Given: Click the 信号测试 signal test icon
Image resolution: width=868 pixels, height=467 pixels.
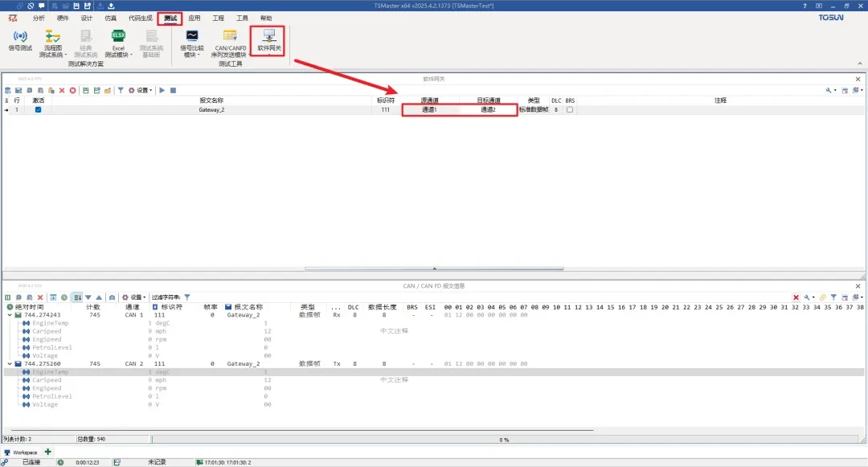Looking at the screenshot, I should click(x=20, y=40).
